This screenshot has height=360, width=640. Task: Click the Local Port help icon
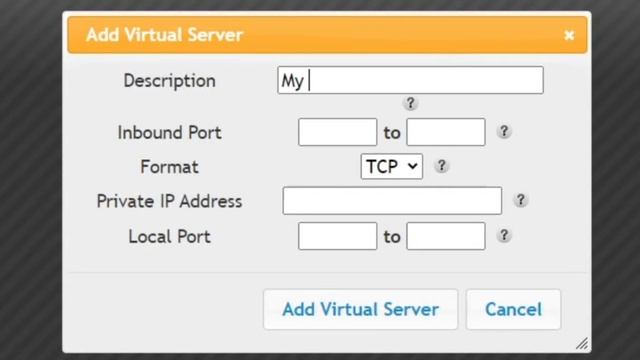tap(504, 236)
